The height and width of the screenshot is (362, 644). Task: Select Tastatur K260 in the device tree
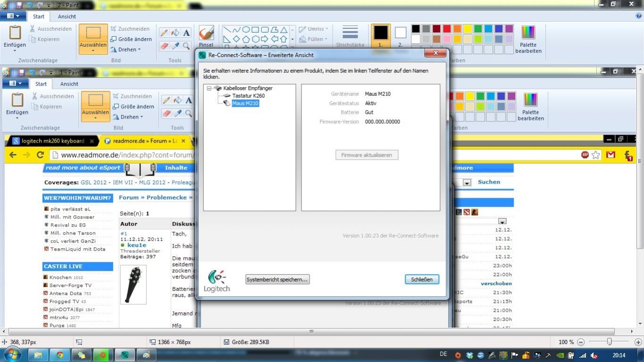click(248, 96)
